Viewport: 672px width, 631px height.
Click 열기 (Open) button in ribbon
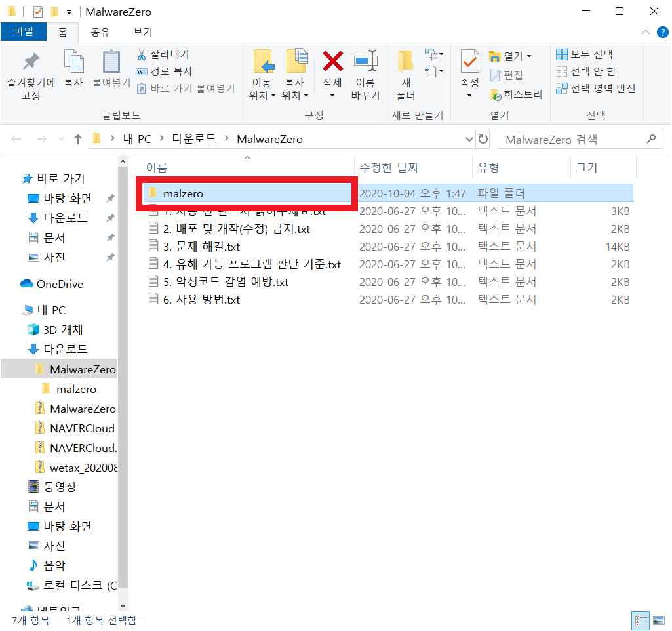(x=506, y=56)
